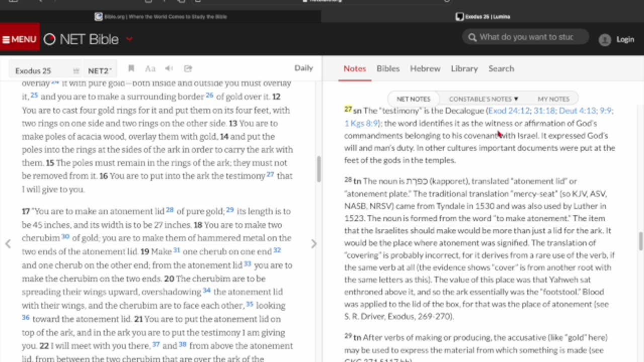Go to previous chapter with left arrow
644x362 pixels.
tap(8, 244)
